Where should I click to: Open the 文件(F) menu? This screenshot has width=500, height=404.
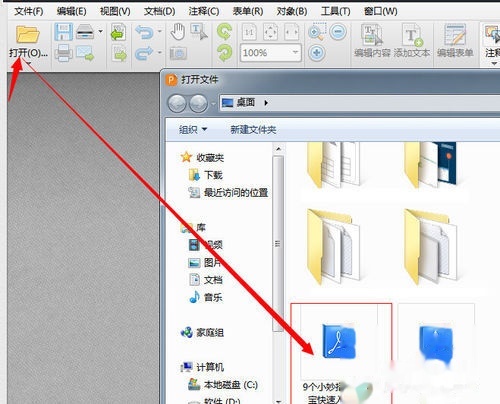coord(29,12)
